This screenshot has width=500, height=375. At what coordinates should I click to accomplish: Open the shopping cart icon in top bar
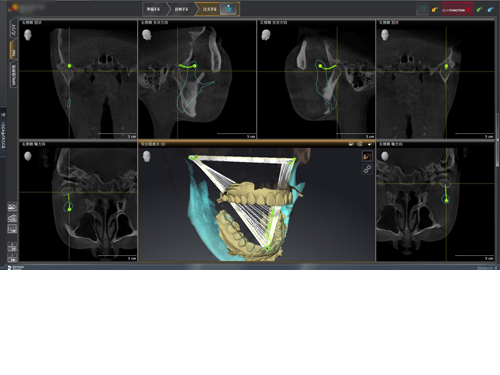(x=422, y=9)
